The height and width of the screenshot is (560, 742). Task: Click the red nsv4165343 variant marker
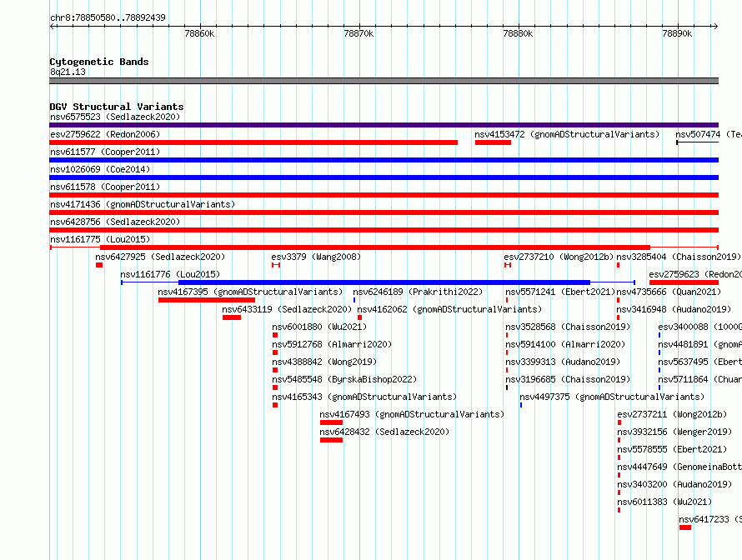coord(275,405)
